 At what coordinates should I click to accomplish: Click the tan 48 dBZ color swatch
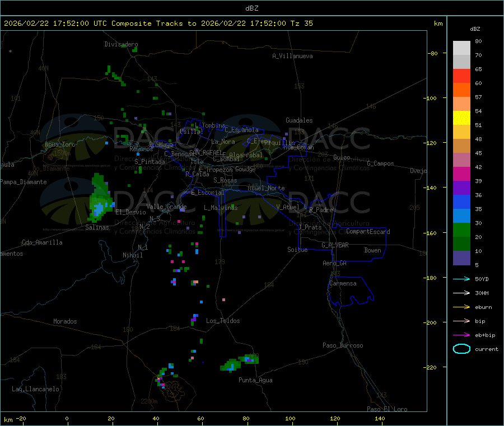coord(461,146)
